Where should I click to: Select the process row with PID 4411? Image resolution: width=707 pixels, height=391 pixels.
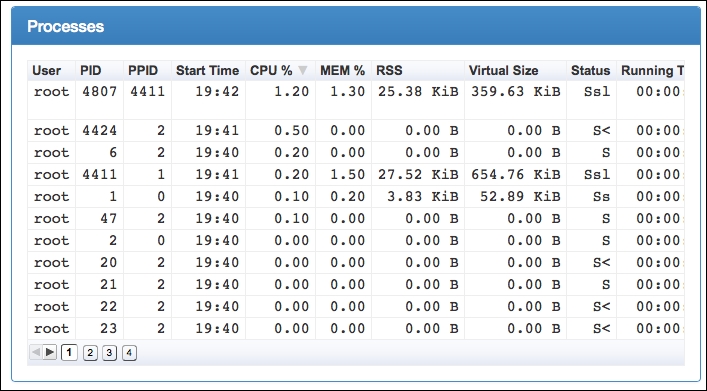click(356, 175)
